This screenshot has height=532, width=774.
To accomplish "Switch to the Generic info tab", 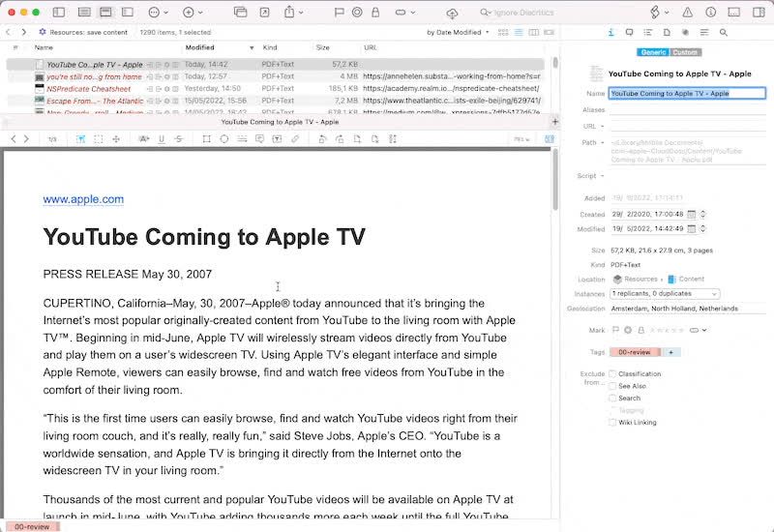I will (653, 52).
